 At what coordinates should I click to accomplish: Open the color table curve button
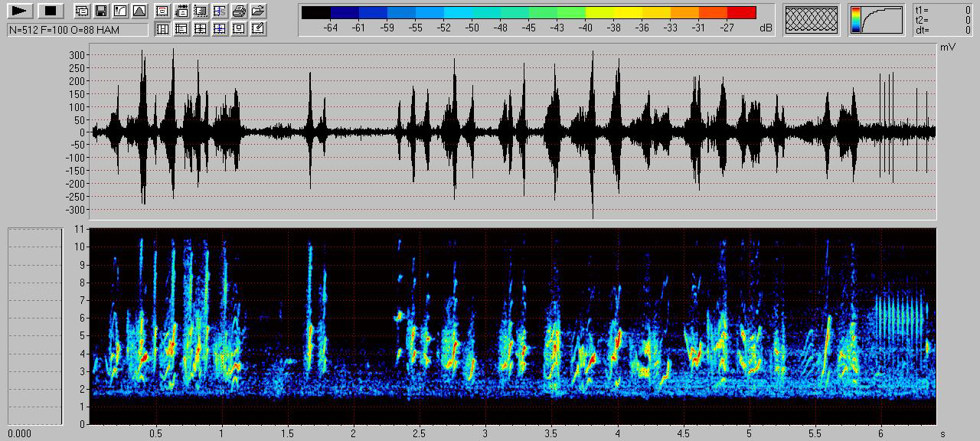pyautogui.click(x=876, y=19)
